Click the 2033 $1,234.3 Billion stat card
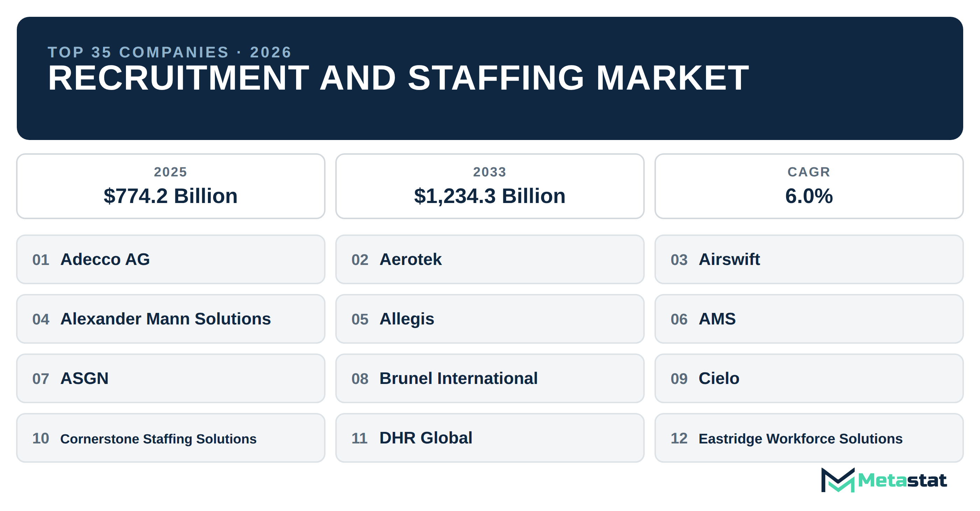 pos(490,186)
